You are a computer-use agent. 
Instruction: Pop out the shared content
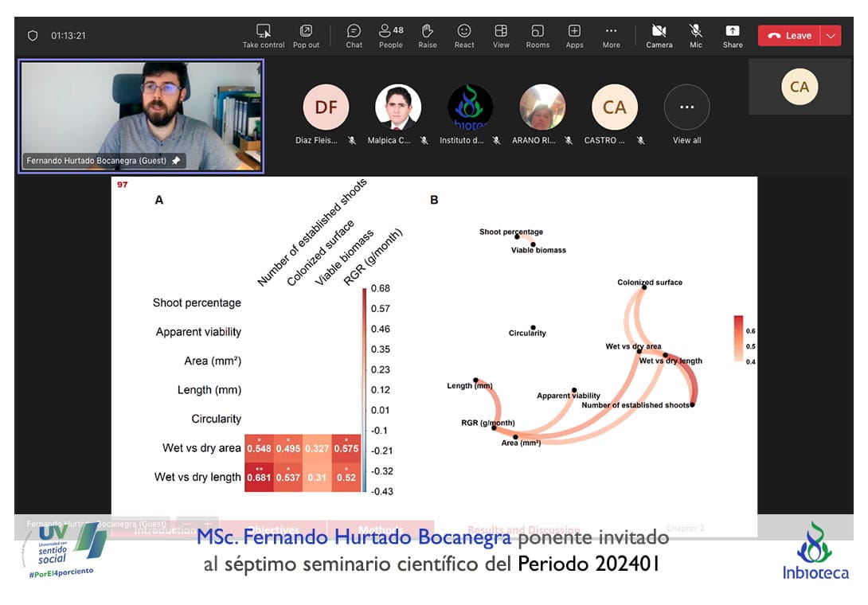[306, 35]
